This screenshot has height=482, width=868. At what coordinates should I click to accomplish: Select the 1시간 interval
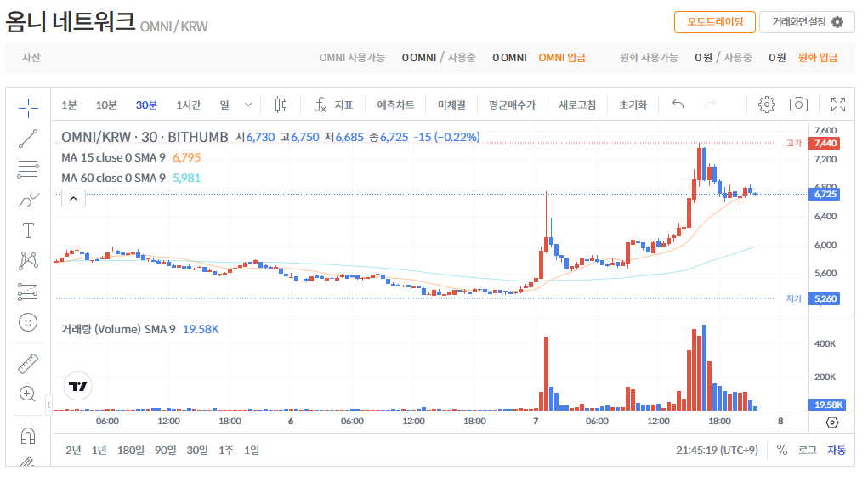(188, 105)
